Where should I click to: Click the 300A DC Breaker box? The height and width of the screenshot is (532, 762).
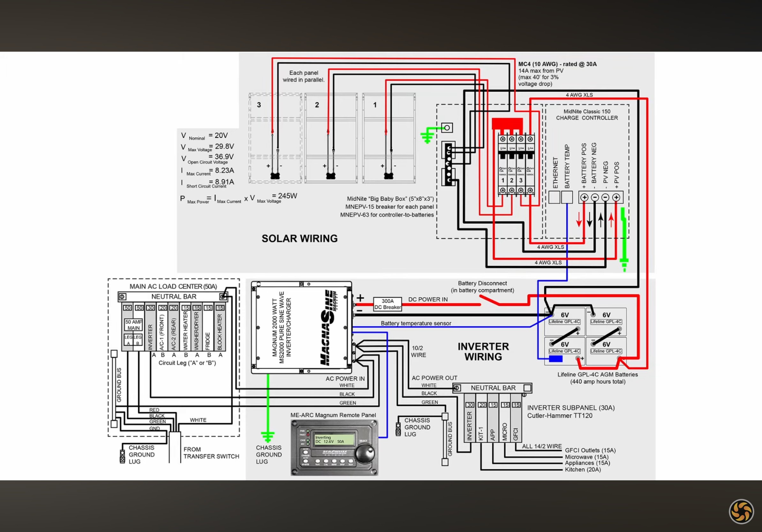(x=388, y=304)
